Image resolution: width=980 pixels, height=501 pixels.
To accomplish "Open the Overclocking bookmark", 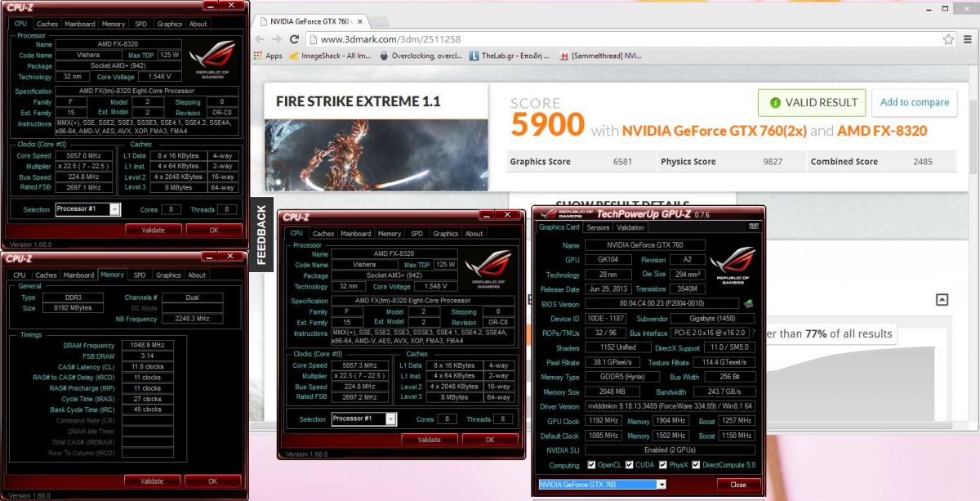I will [421, 56].
